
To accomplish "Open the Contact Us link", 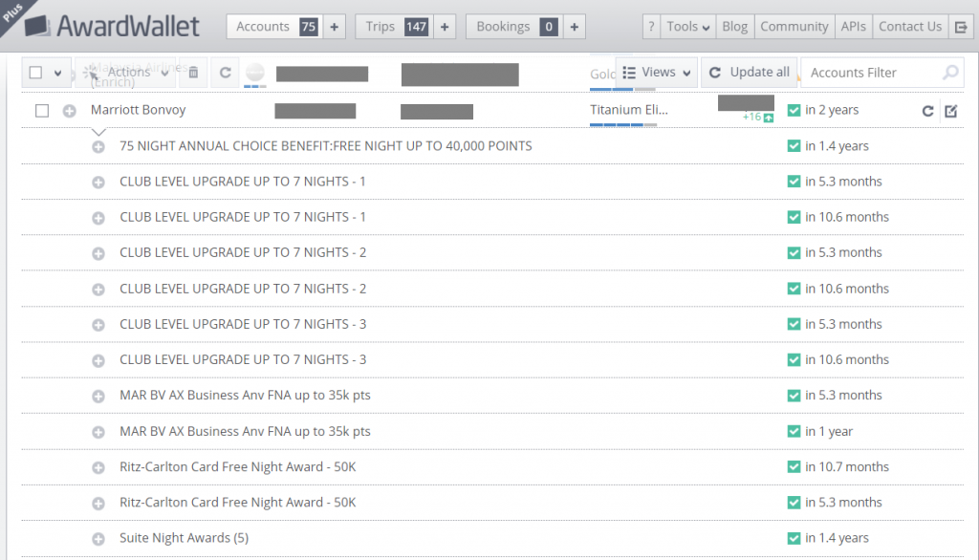I will 909,27.
